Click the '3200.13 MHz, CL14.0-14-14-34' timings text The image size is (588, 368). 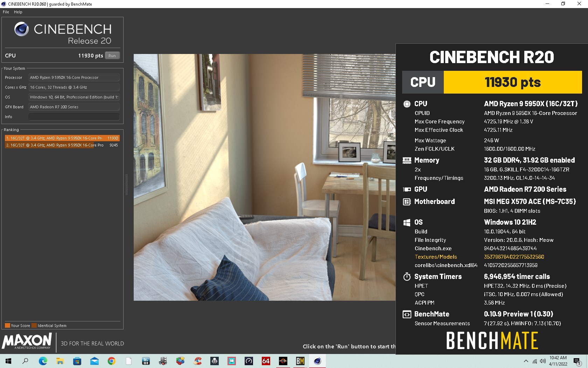click(519, 178)
